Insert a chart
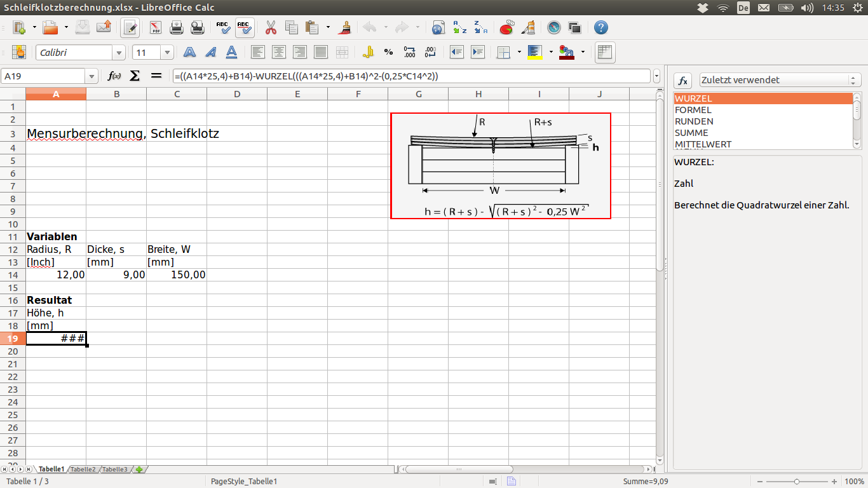Viewport: 868px width, 488px height. coord(506,28)
